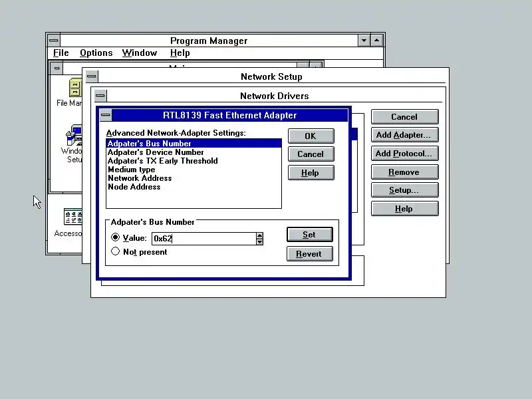Select Node Address list item
The width and height of the screenshot is (532, 399).
(194, 187)
